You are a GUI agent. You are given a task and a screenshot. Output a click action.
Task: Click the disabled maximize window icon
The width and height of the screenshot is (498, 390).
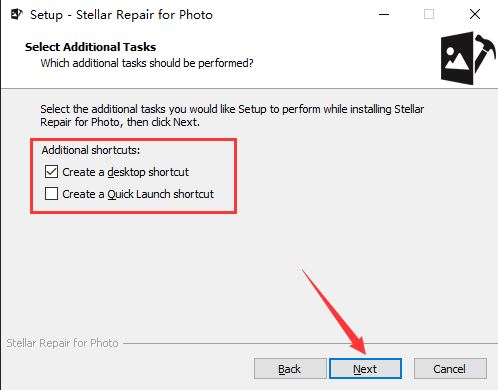click(429, 14)
